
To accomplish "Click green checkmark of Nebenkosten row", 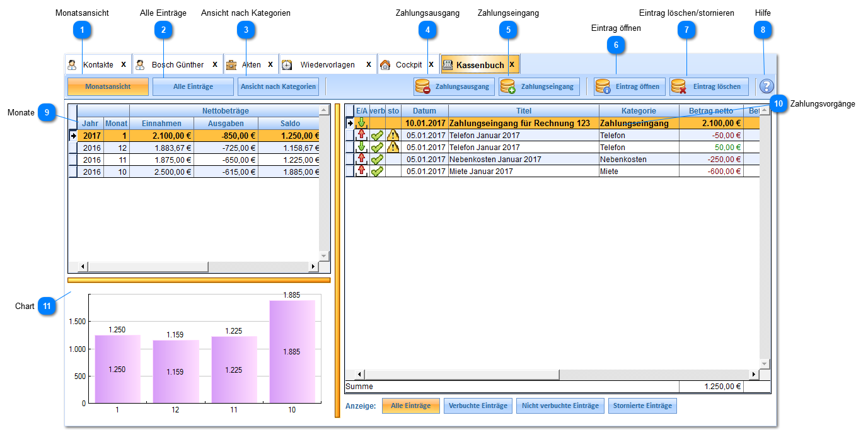I will pyautogui.click(x=377, y=159).
